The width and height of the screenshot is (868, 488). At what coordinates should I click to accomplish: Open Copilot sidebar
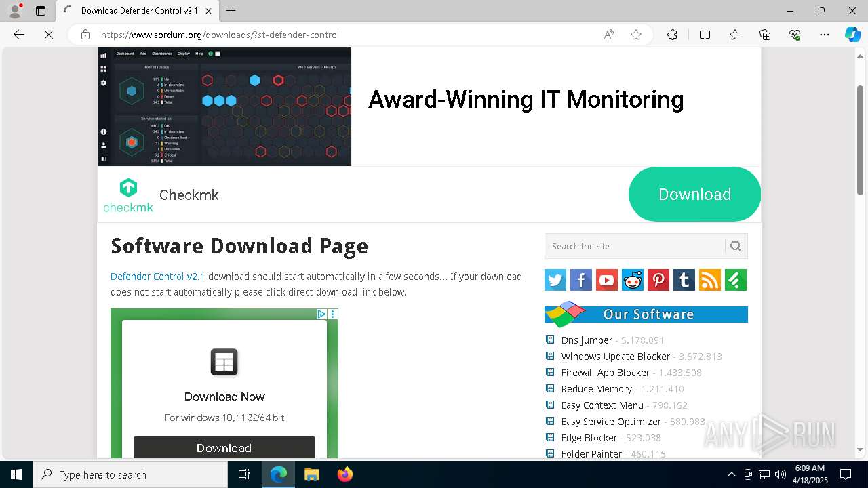pyautogui.click(x=852, y=35)
